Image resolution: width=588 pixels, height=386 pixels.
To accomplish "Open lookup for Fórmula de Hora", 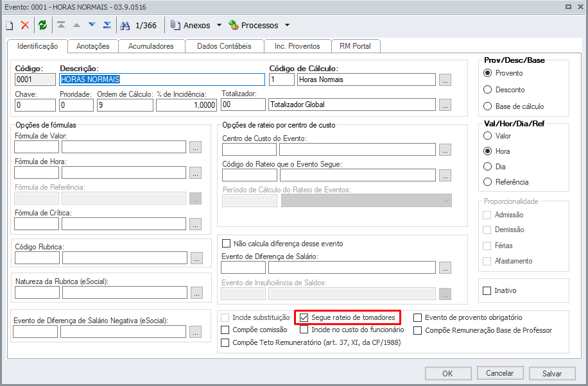I will [x=195, y=172].
